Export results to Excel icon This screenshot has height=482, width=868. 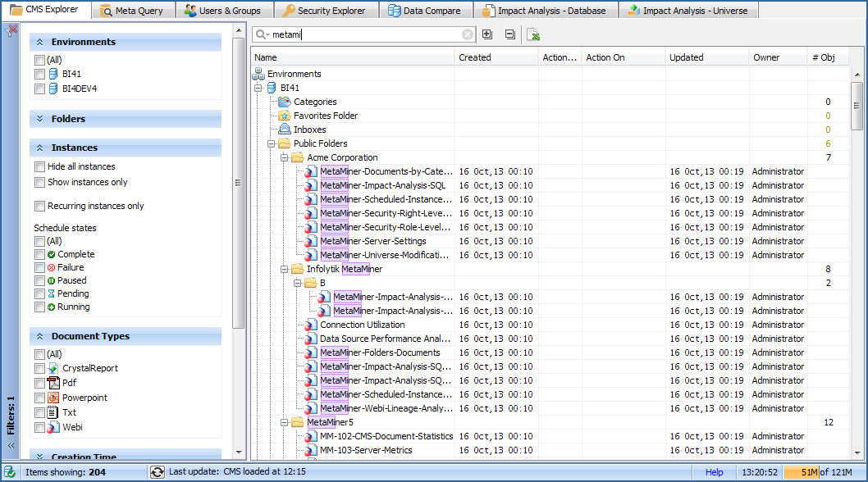click(x=533, y=34)
